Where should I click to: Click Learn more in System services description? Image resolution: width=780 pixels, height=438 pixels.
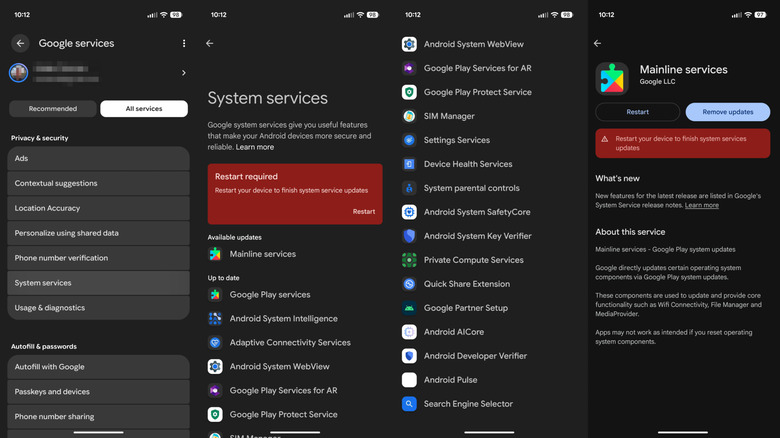(x=255, y=147)
